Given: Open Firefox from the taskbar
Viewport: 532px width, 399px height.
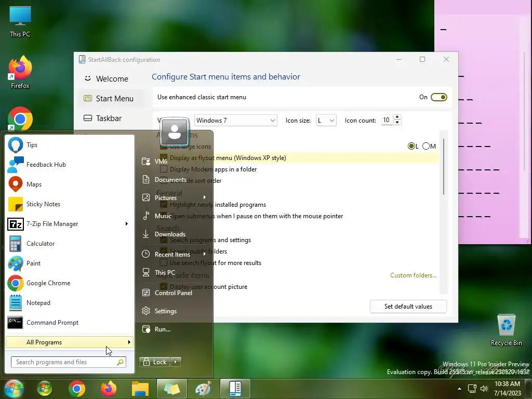Looking at the screenshot, I should (109, 389).
